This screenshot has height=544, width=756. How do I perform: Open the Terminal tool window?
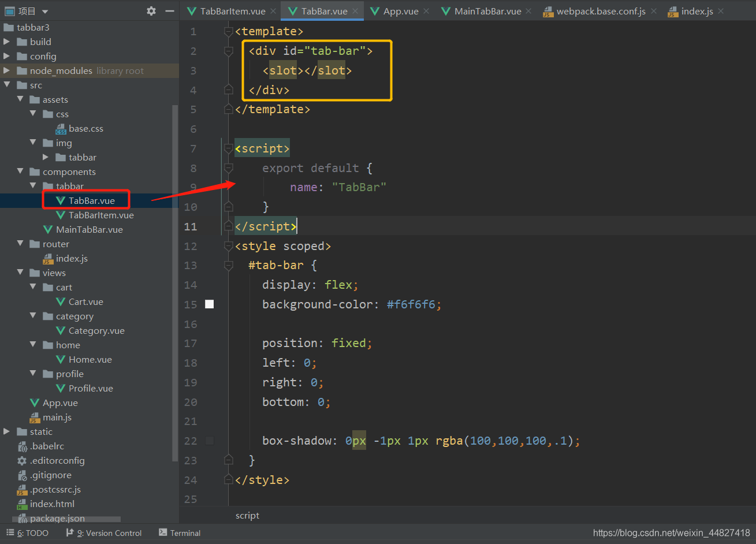tap(180, 533)
